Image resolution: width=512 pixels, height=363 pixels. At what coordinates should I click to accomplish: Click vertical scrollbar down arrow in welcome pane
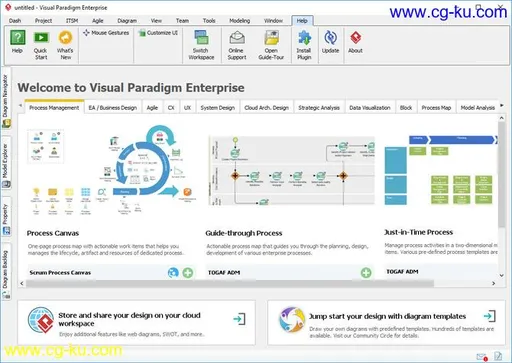coord(502,275)
